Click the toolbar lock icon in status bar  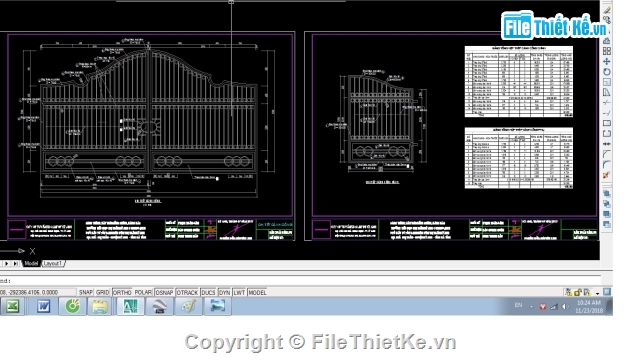[578, 292]
